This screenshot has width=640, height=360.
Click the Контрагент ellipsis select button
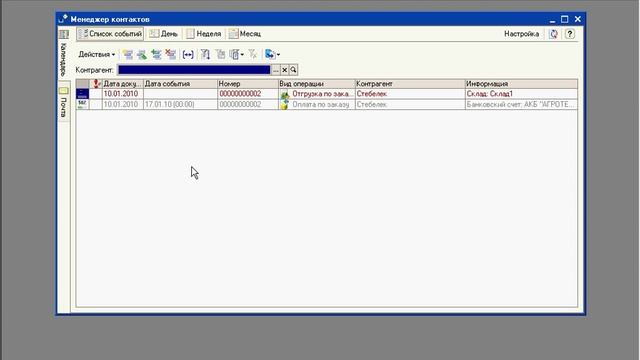click(x=276, y=70)
